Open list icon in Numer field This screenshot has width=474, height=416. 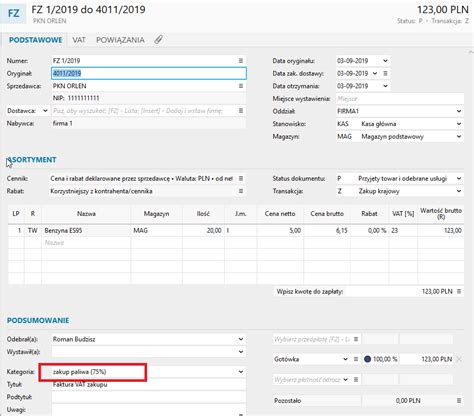241,61
